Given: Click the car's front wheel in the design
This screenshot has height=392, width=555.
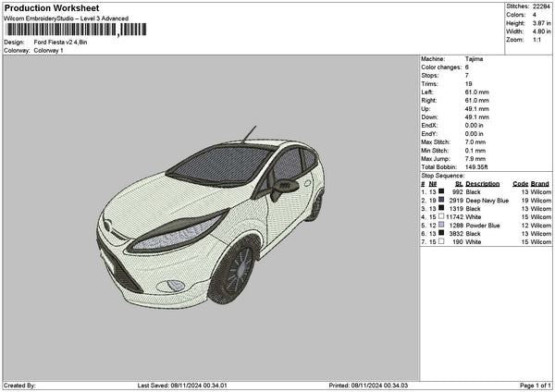Looking at the screenshot, I should (x=232, y=270).
